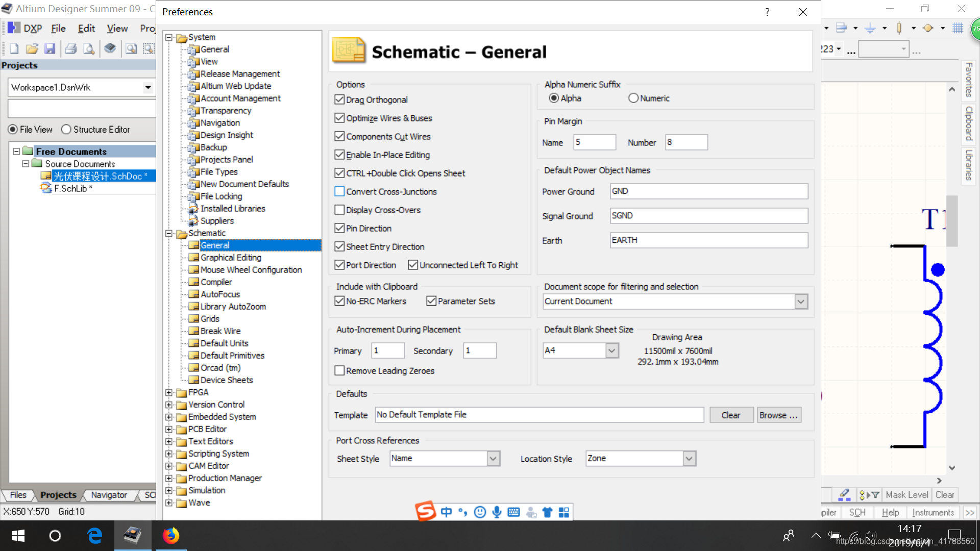
Task: Click the Instruments status bar button
Action: [x=933, y=512]
